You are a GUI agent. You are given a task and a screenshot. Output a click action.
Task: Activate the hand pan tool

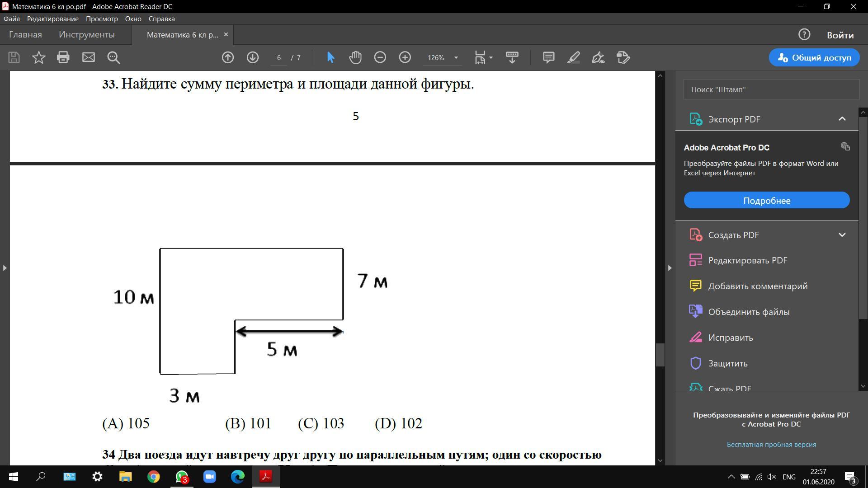pos(355,57)
